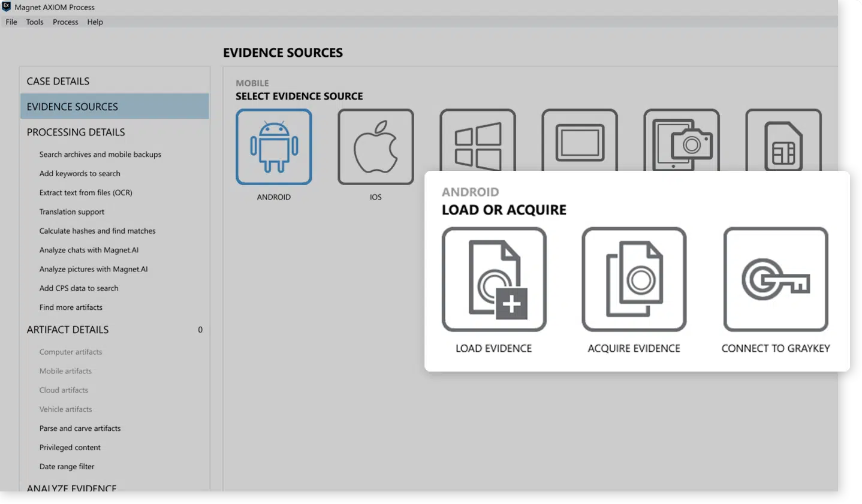Open Find more artifacts option
Screen dimensions: 862x504
point(71,307)
